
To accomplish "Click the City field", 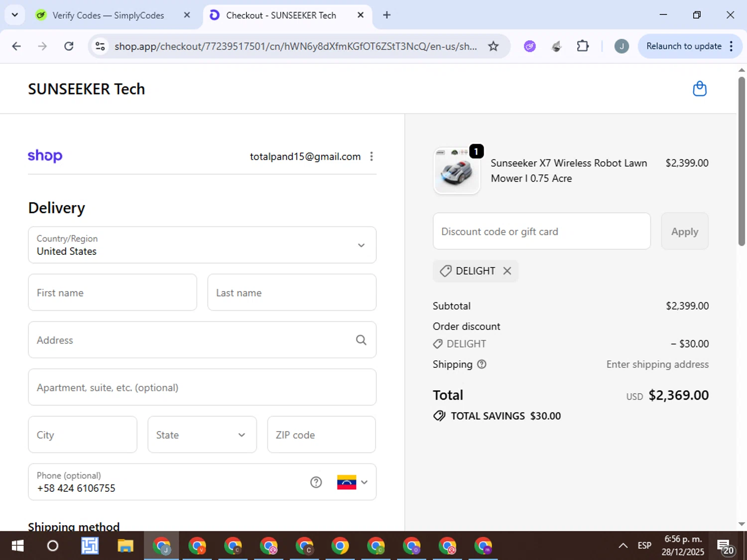I will pyautogui.click(x=83, y=435).
